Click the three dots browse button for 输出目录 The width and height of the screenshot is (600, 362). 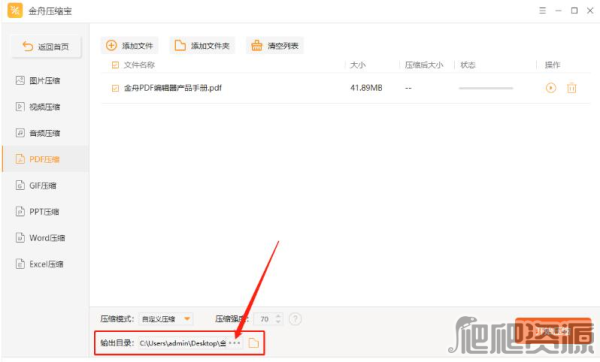coord(235,343)
